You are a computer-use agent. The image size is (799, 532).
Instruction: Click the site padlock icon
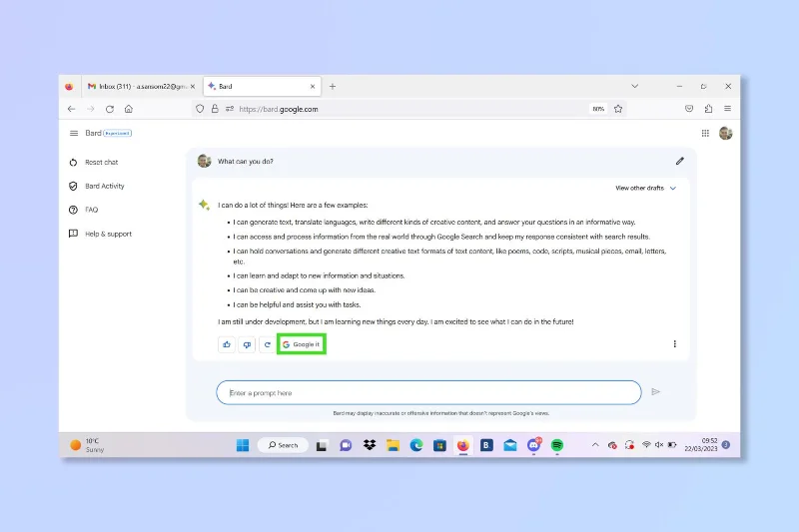(215, 109)
